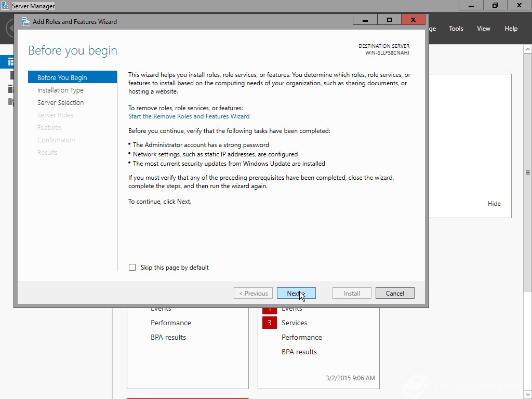Viewport: 532px width, 399px height.
Task: Go to Server Selection step
Action: tap(60, 103)
